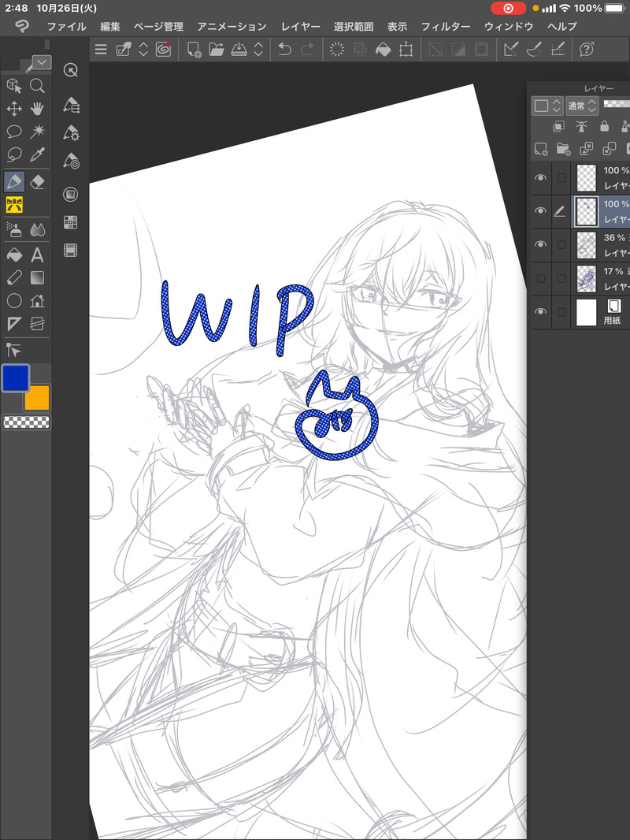Open the Animation timeline film icon

[71, 250]
